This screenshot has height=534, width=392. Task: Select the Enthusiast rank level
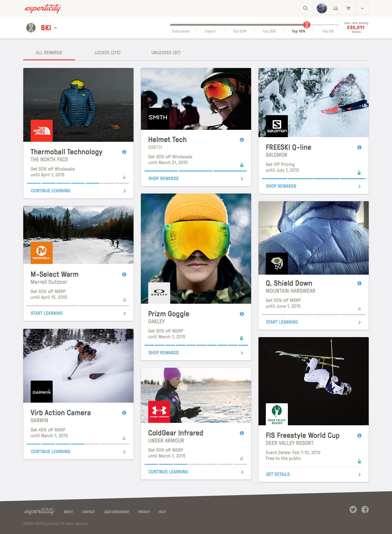181,31
